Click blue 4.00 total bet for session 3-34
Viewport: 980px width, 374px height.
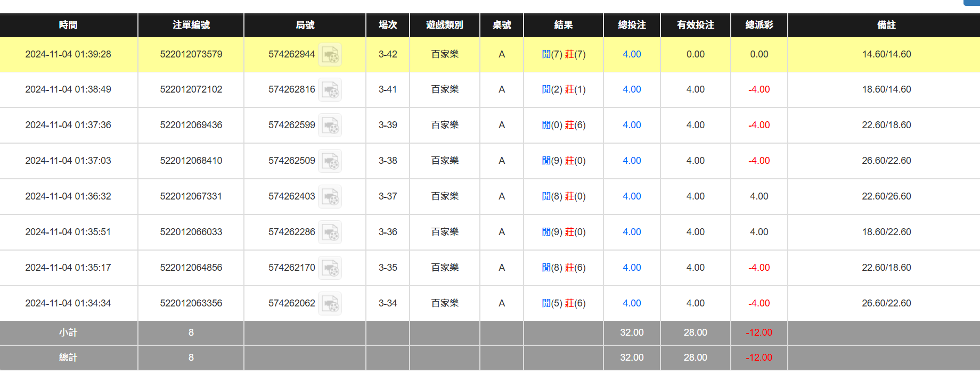point(632,303)
